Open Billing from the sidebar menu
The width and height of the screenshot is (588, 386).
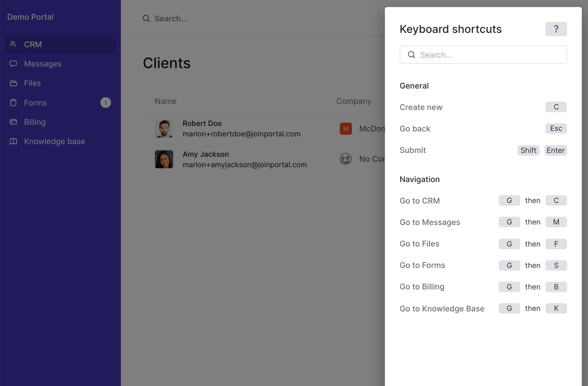tap(35, 122)
